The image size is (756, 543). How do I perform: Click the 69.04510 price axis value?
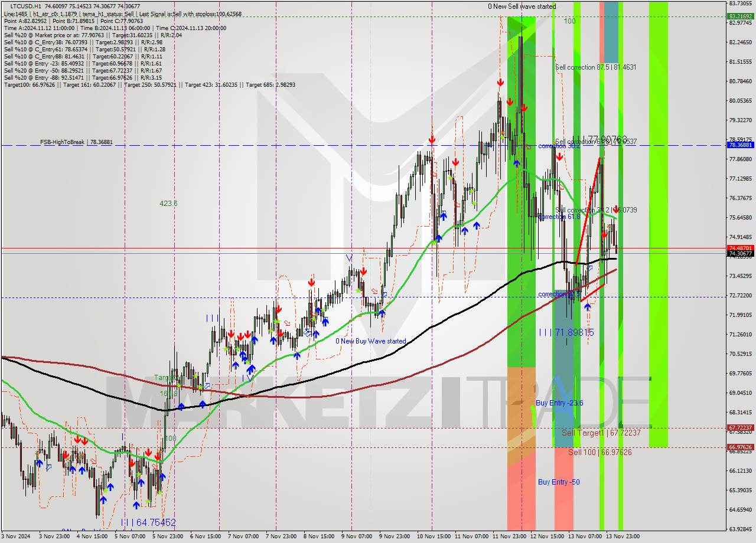coord(740,392)
